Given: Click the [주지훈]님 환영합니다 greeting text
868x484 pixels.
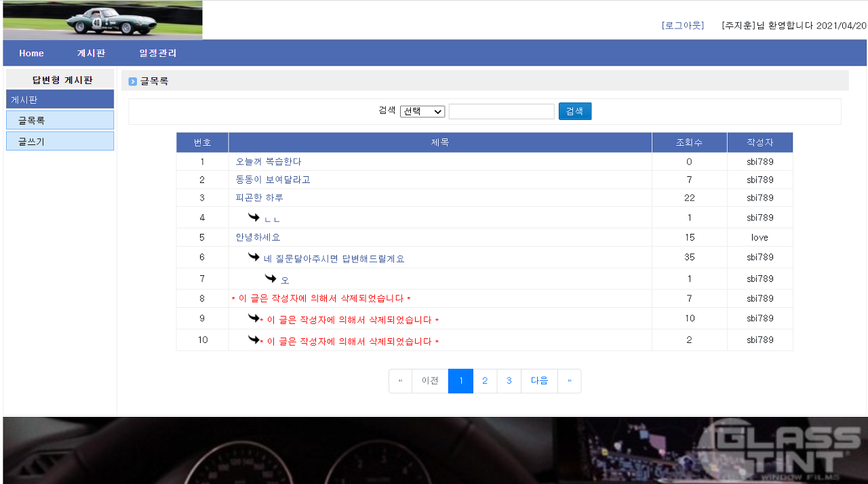Looking at the screenshot, I should (768, 25).
